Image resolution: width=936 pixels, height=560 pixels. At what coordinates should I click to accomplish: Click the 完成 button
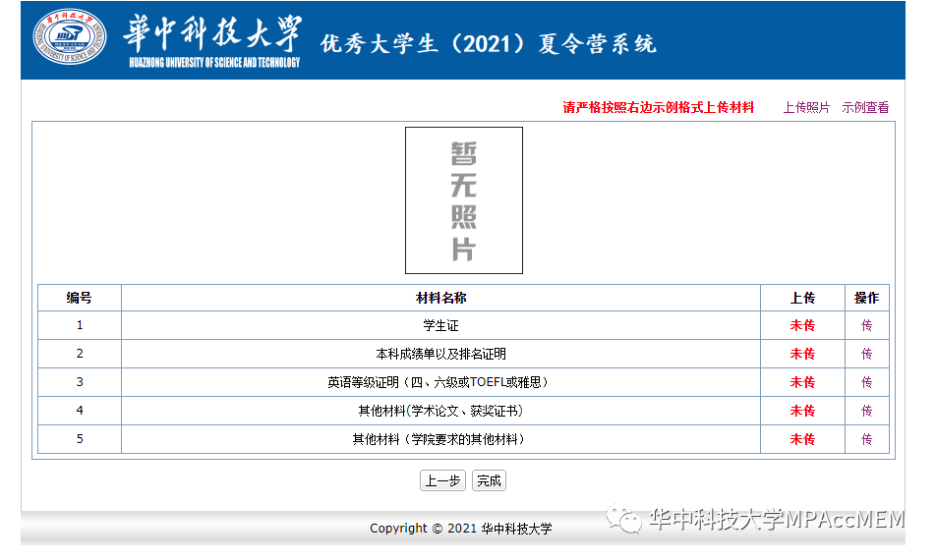[489, 480]
